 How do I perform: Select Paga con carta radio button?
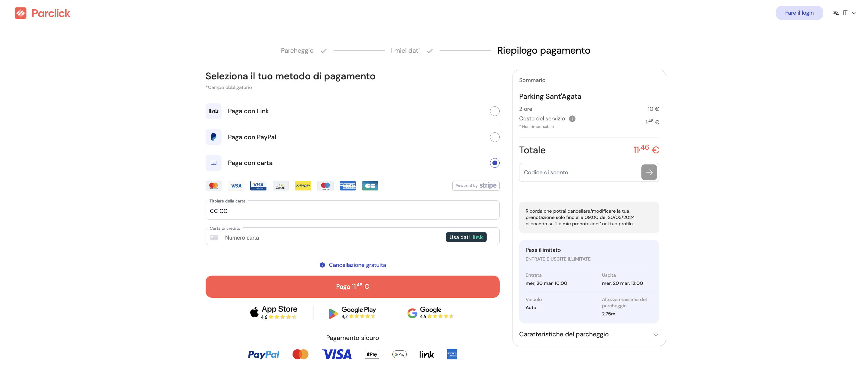[x=494, y=163]
